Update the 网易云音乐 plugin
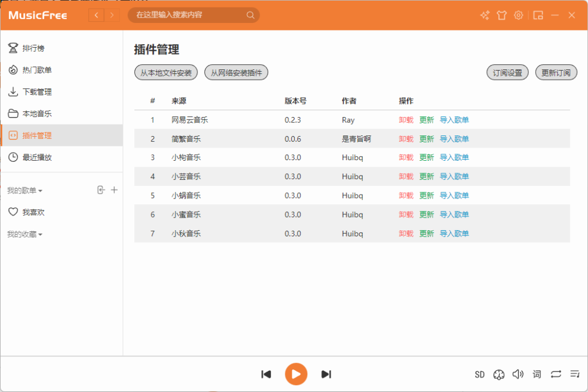 (427, 120)
